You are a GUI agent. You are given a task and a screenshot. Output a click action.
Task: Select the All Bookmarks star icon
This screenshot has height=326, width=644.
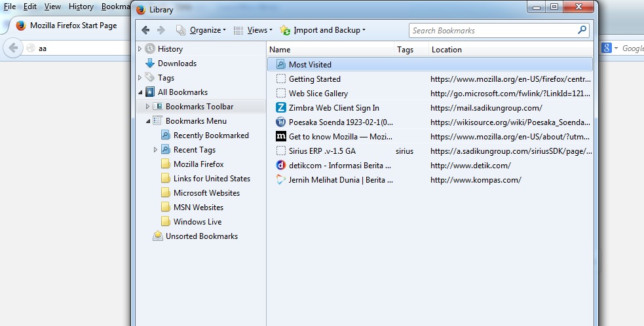click(x=150, y=92)
